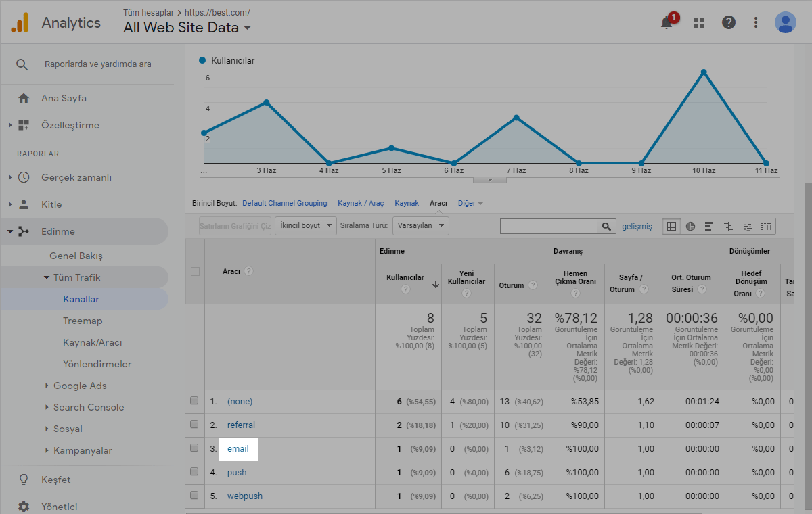Click the gelişmiş advanced filter link
This screenshot has width=812, height=514.
637,227
